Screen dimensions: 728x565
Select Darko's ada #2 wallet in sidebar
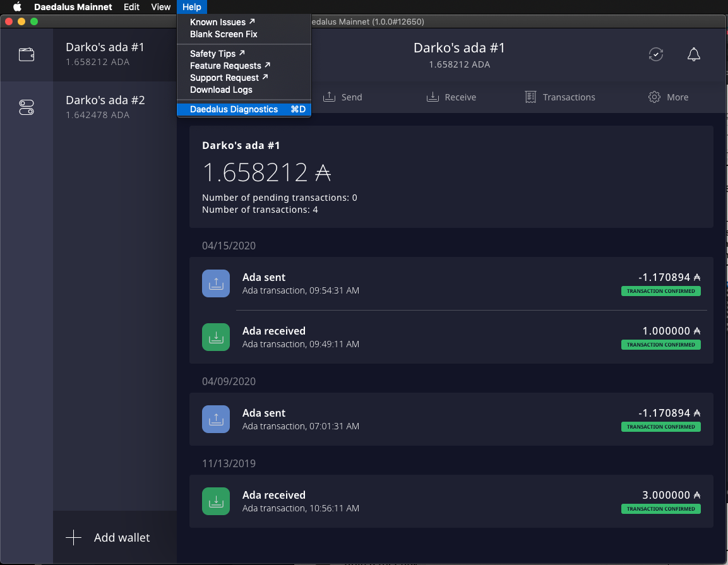point(115,107)
